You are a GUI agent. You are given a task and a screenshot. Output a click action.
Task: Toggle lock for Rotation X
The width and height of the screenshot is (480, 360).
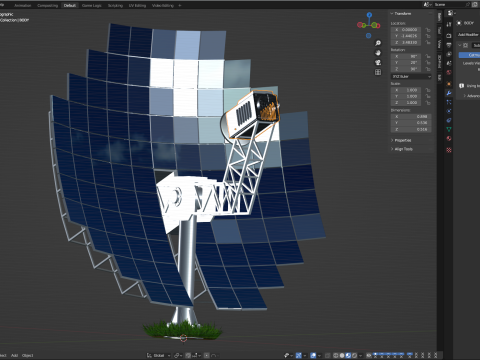click(428, 56)
